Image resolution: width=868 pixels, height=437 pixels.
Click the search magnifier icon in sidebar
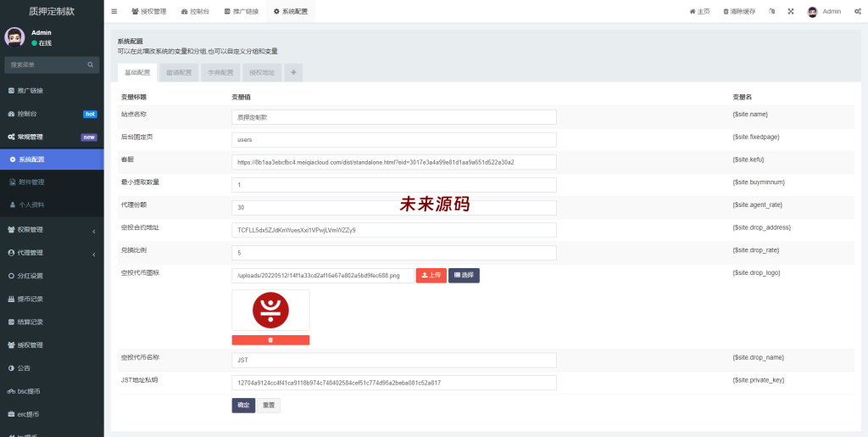point(90,64)
